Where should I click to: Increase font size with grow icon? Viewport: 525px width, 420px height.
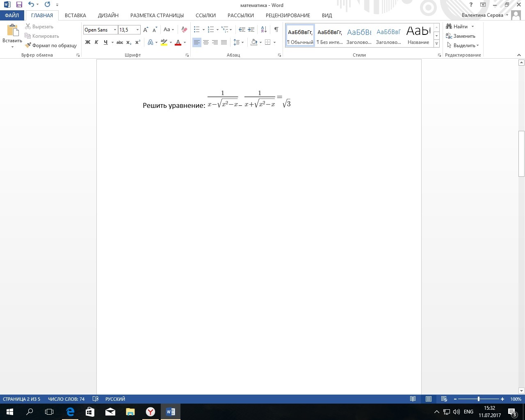[x=146, y=30]
